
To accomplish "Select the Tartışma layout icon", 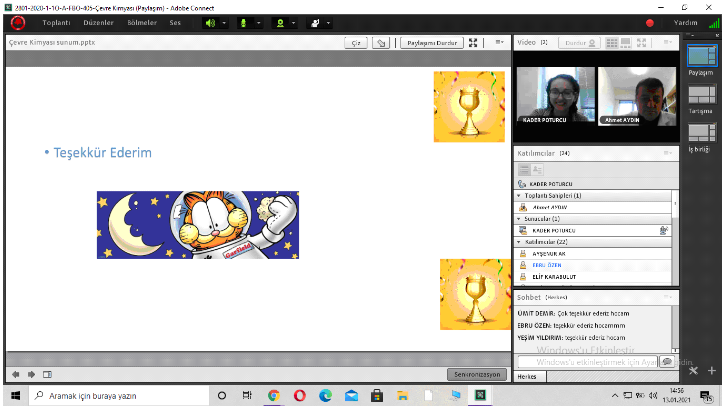I will (701, 96).
